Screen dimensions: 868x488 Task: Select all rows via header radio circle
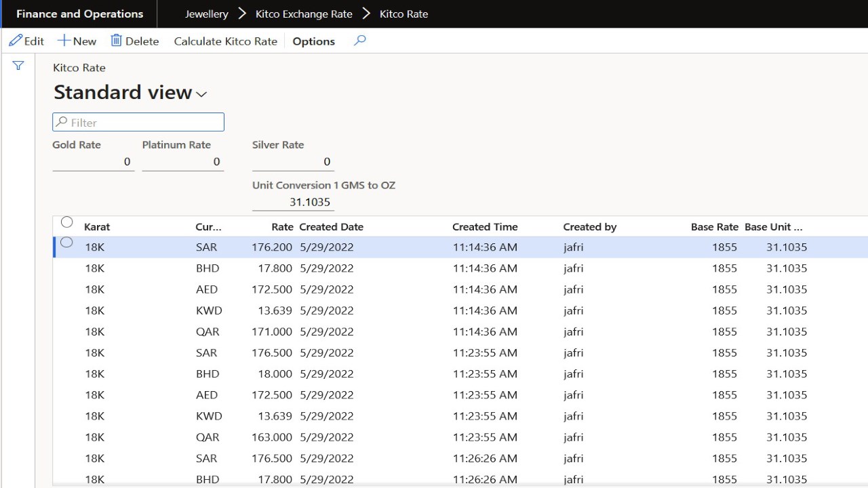[66, 222]
